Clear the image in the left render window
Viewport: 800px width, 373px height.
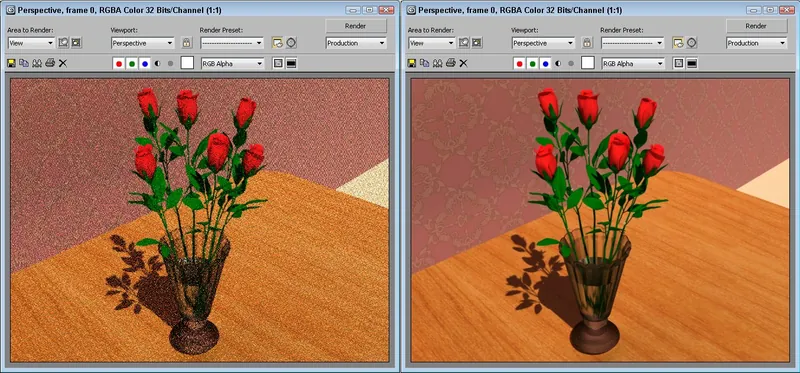(63, 63)
